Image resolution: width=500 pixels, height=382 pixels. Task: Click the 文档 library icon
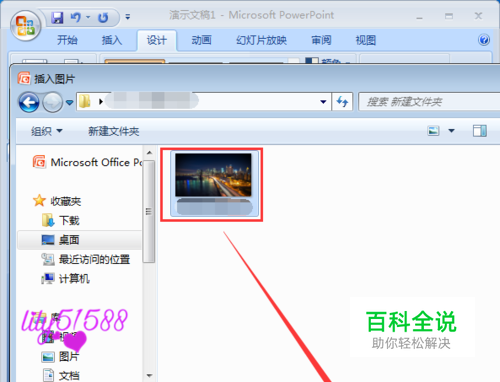click(49, 375)
